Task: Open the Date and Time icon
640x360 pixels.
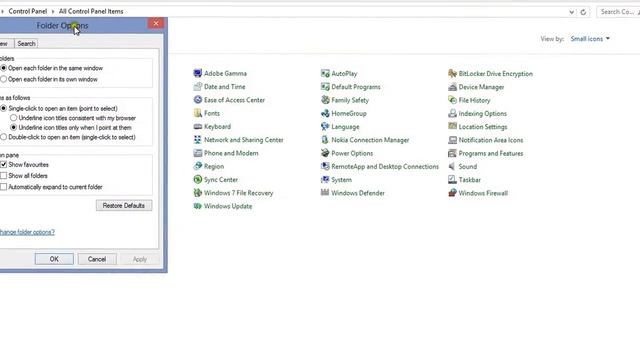Action: 198,87
